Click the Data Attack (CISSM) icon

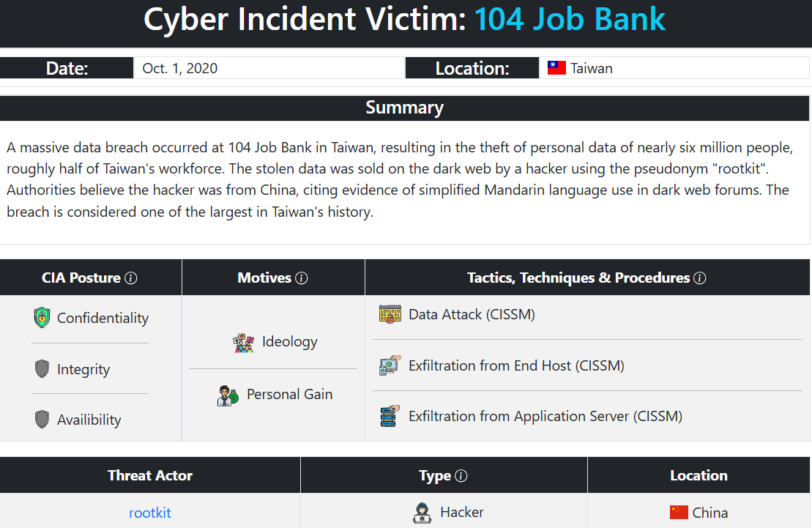click(389, 313)
